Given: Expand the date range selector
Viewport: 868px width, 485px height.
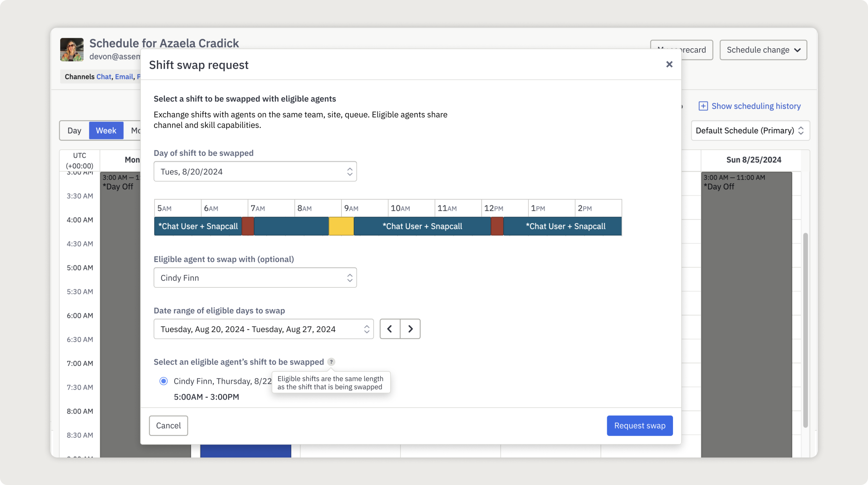Looking at the screenshot, I should 263,329.
